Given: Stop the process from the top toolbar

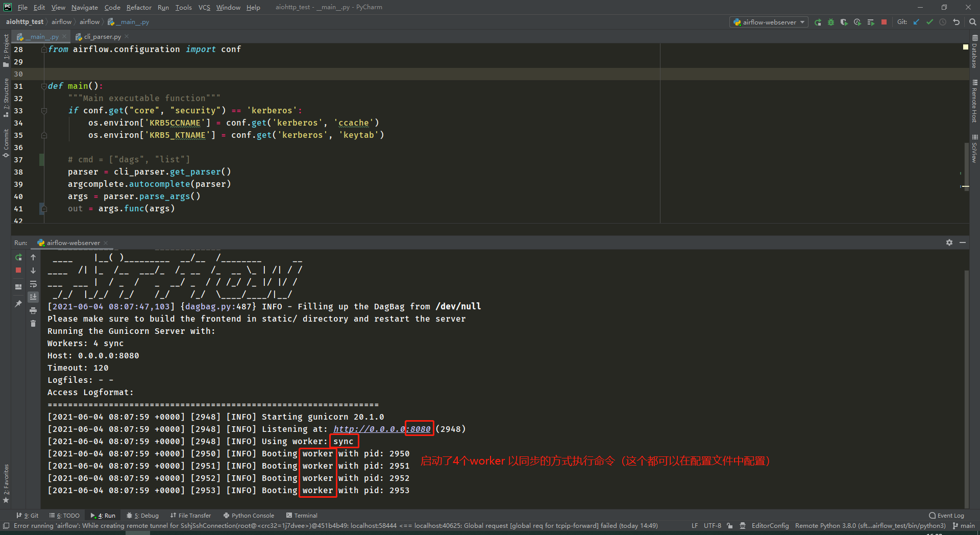Looking at the screenshot, I should [884, 22].
